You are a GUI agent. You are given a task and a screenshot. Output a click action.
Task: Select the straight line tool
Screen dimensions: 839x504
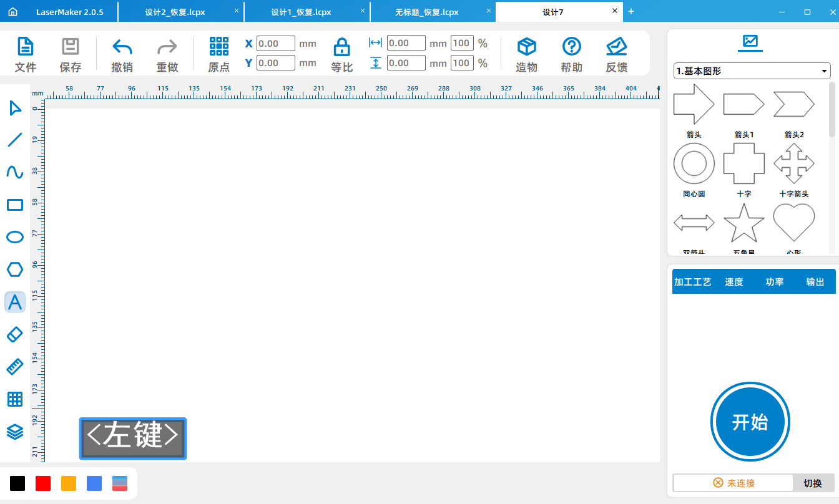point(15,140)
